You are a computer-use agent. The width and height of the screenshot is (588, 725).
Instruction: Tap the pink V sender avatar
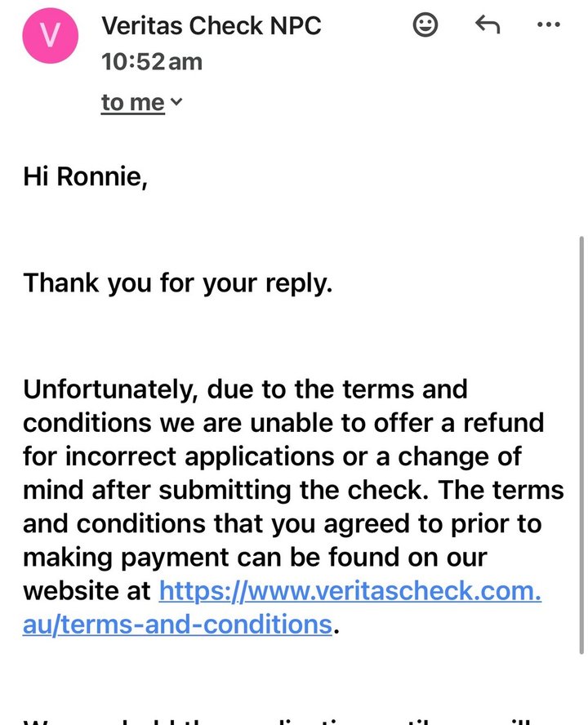tap(51, 36)
